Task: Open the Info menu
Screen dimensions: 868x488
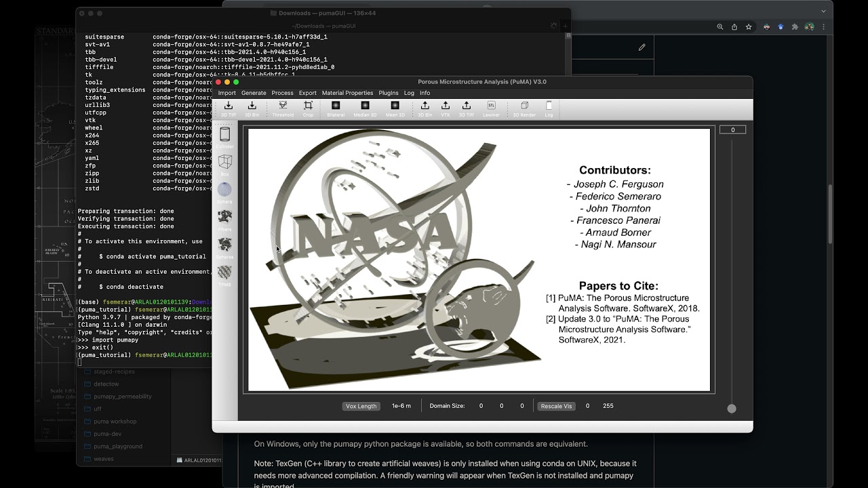Action: [x=425, y=93]
